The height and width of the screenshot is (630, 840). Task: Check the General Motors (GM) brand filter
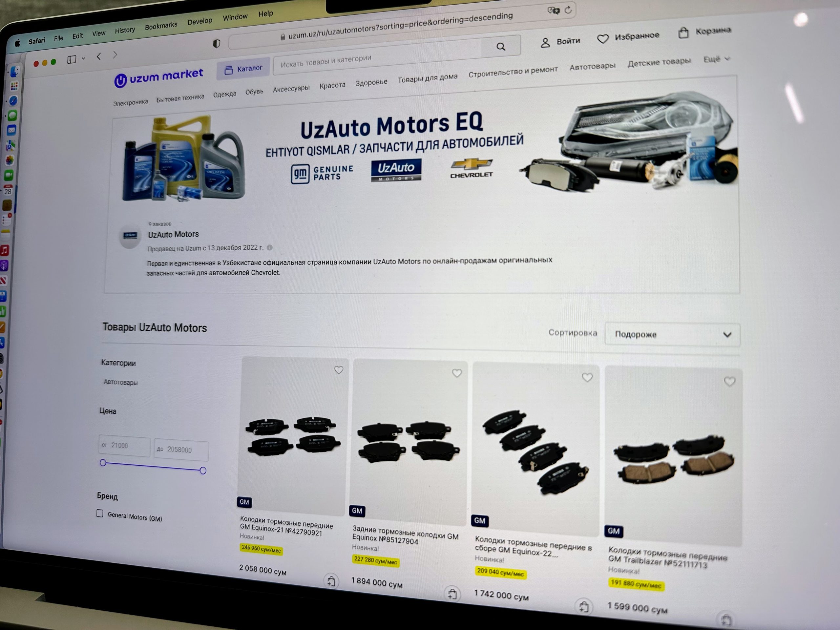100,514
